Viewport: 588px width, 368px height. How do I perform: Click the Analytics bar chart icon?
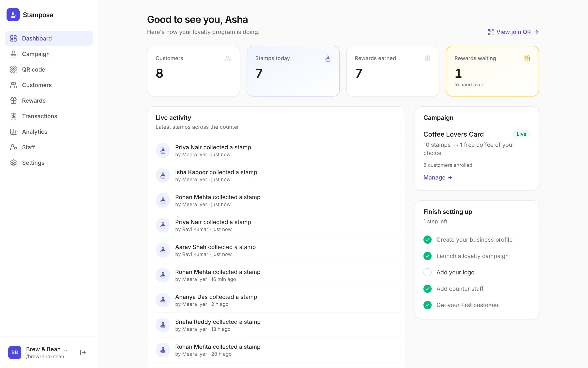pos(13,132)
